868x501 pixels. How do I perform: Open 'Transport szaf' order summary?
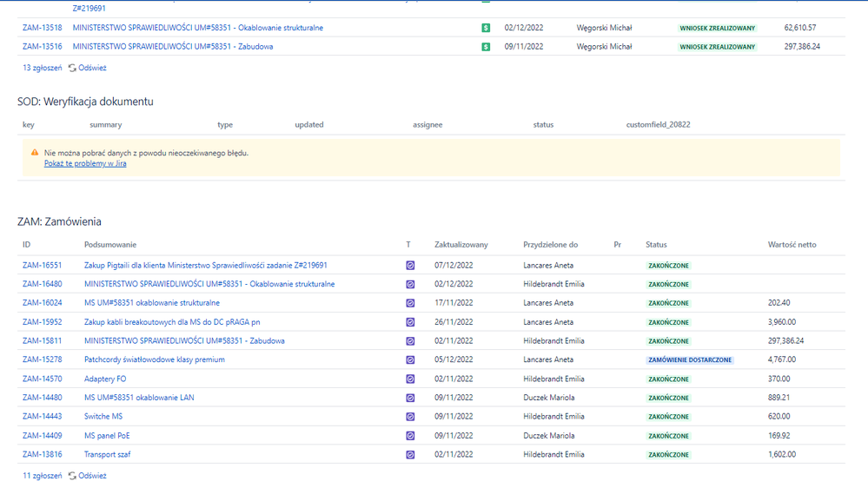(x=107, y=454)
